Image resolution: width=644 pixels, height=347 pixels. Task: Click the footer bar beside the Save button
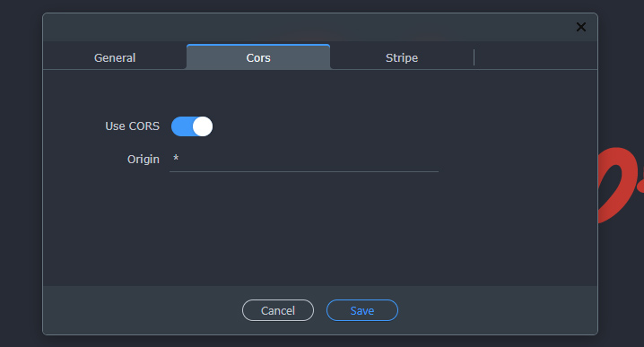click(x=497, y=310)
